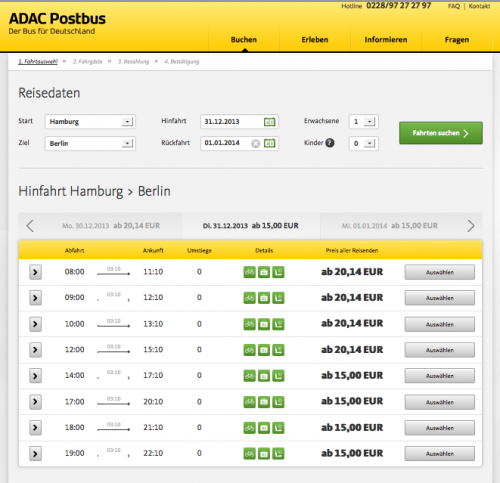Screen dimensions: 500x483
Task: Click Auswählen for the 19:00 trip
Action: coord(440,454)
